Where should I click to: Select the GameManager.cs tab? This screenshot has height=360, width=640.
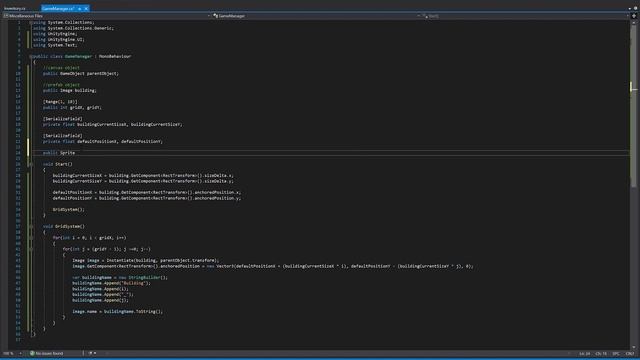(58, 8)
